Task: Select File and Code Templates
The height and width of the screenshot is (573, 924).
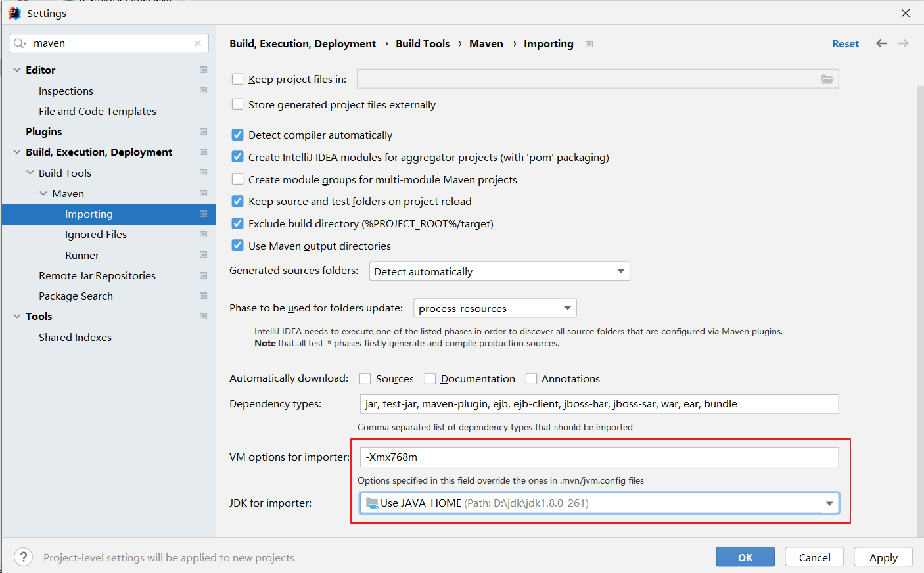Action: pos(97,111)
